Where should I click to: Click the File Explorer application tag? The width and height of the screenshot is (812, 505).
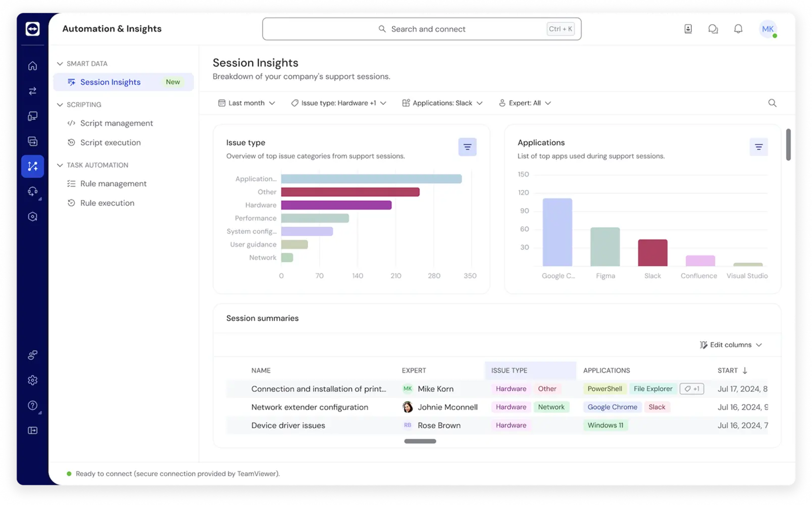coord(653,389)
